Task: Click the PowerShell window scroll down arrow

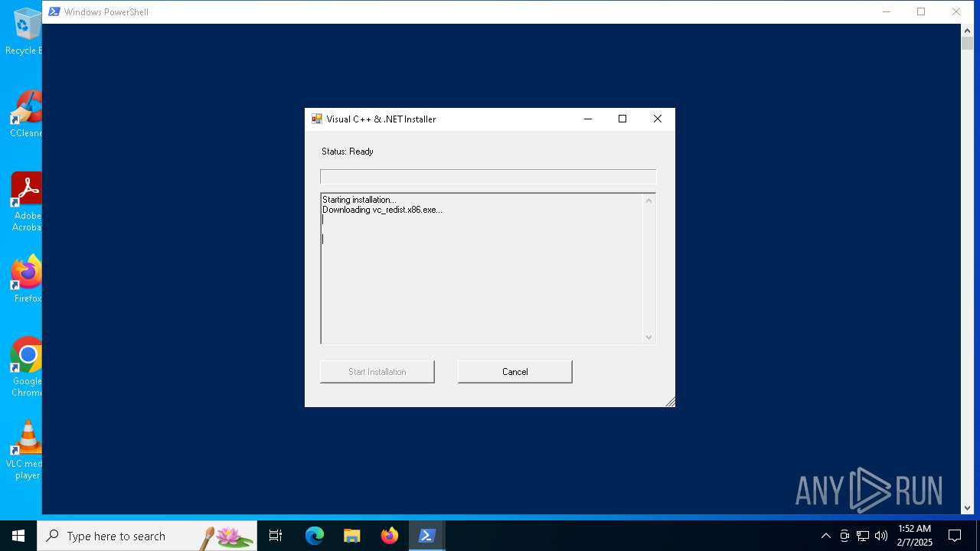Action: click(x=967, y=507)
